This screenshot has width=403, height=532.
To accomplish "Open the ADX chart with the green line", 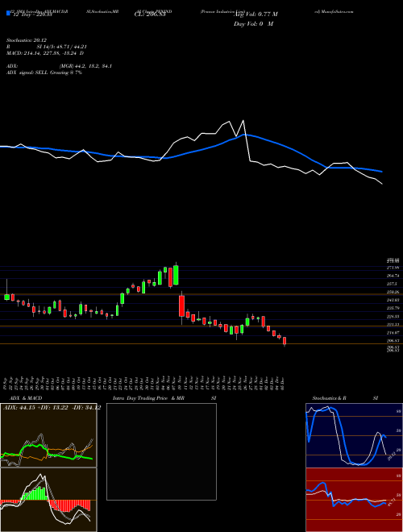I will (x=48, y=435).
